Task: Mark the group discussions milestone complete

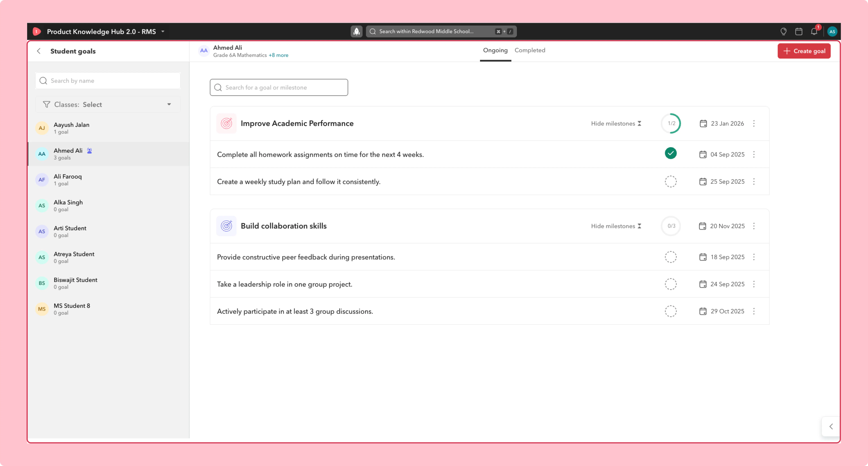Action: tap(670, 311)
